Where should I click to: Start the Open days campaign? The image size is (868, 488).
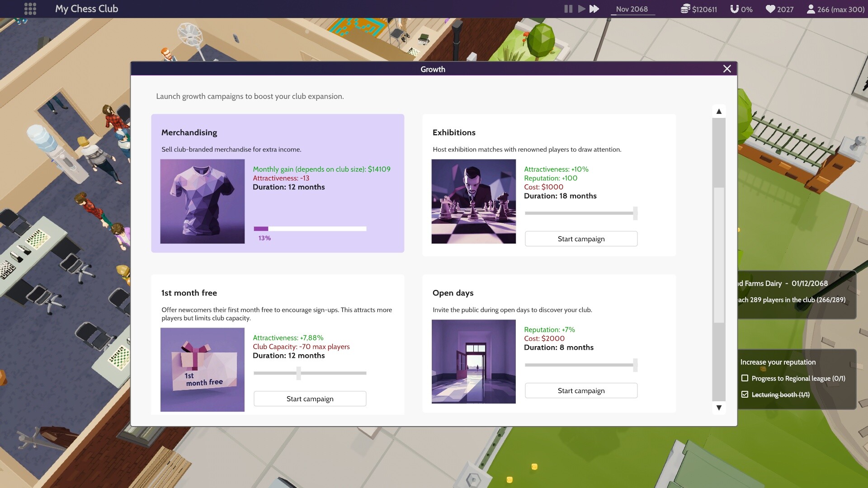pos(581,390)
